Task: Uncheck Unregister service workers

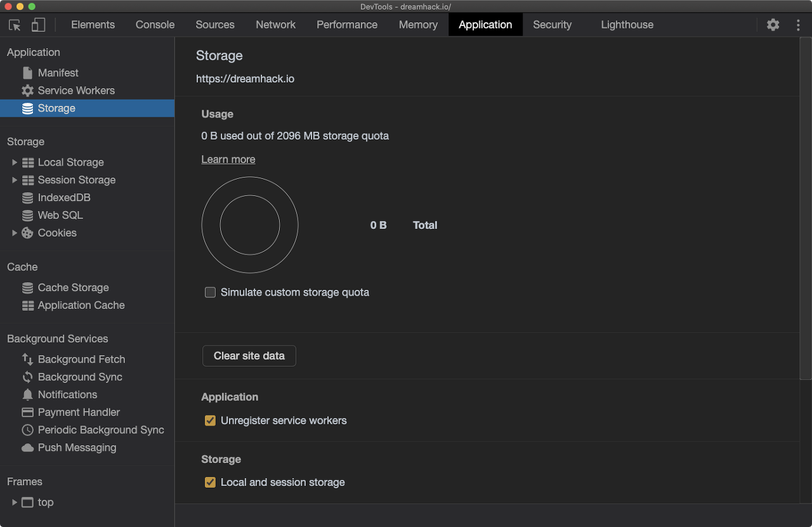Action: point(210,420)
